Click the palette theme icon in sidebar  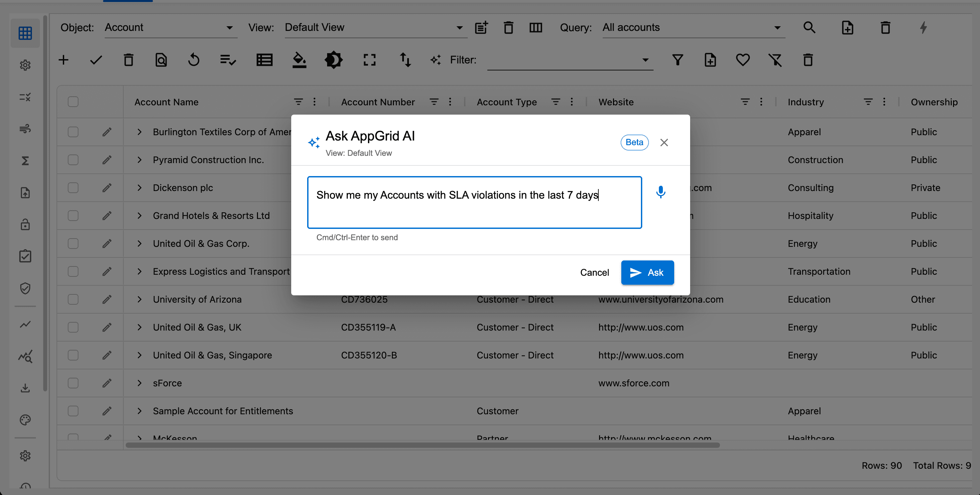25,420
